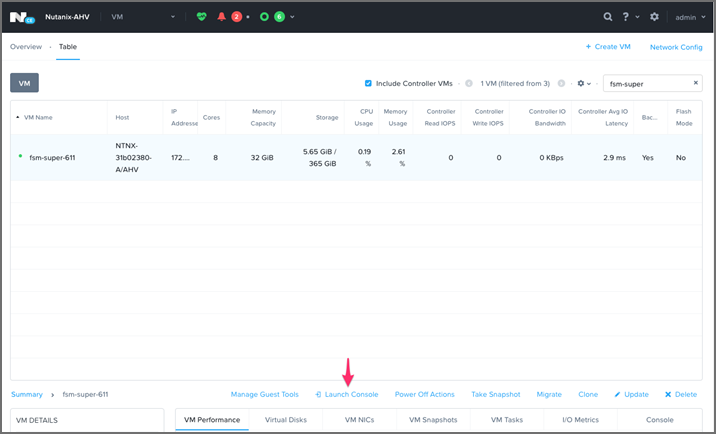Open cluster health heart icon
This screenshot has height=434, width=716.
pos(201,17)
